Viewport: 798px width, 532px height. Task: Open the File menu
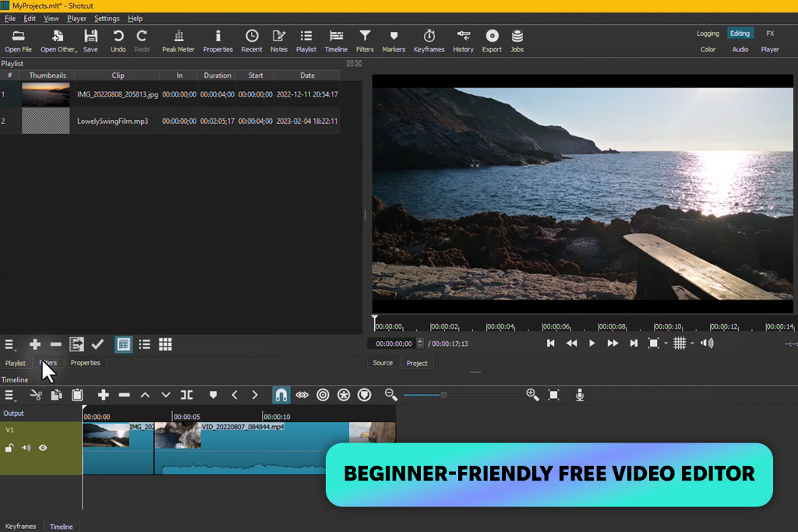coord(10,19)
